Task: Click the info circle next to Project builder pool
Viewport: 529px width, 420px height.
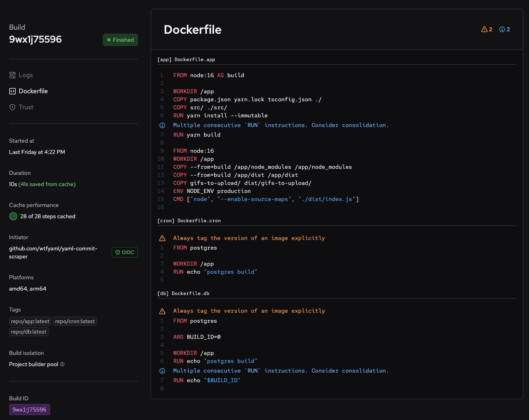Action: (x=62, y=364)
